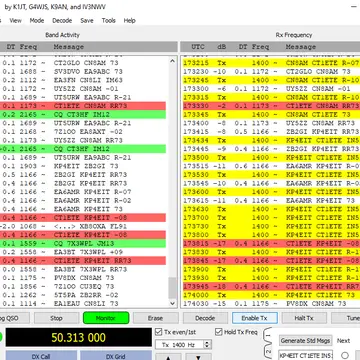Select row <...> XB8OXA FL91
The width and height of the screenshot is (360, 360).
(x=83, y=226)
